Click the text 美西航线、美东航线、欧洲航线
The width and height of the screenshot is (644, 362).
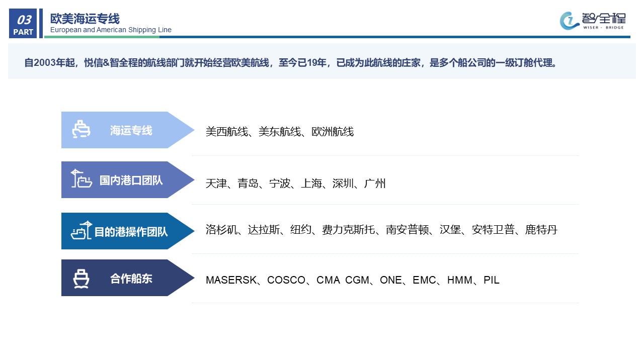(x=280, y=132)
